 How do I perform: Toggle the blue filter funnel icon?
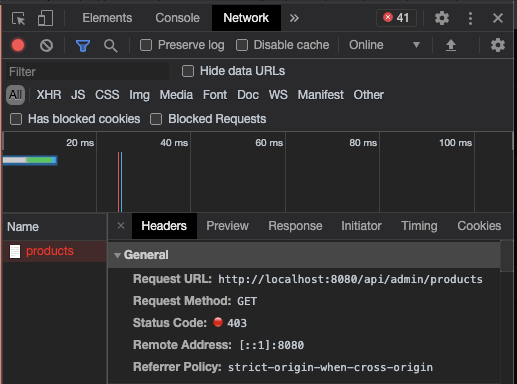click(x=83, y=45)
